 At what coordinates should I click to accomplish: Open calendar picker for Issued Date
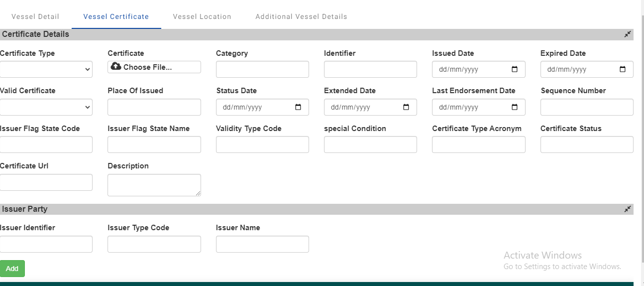coord(515,70)
